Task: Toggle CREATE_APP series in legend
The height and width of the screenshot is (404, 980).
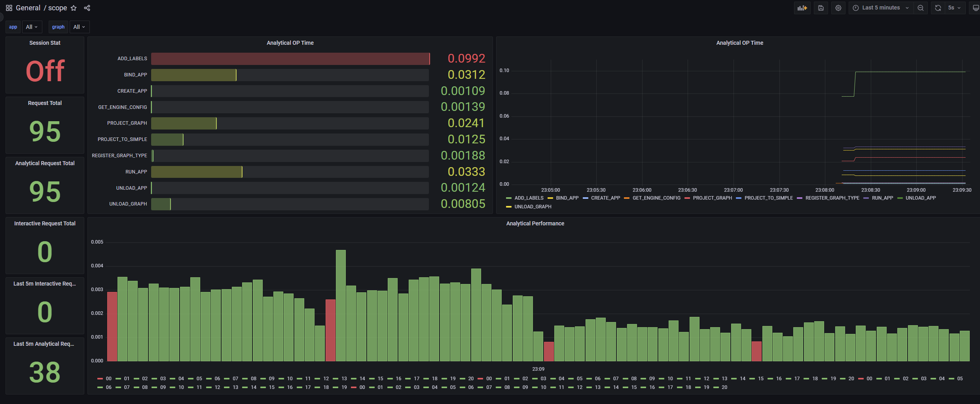Action: (x=606, y=198)
